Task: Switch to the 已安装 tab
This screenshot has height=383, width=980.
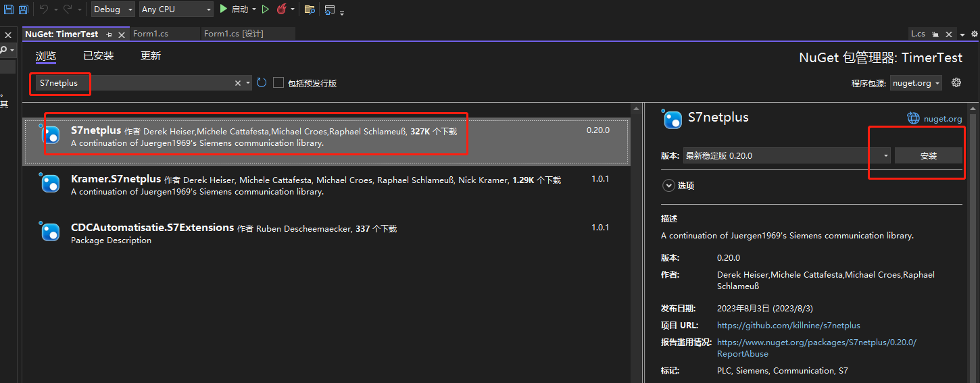Action: click(x=99, y=56)
